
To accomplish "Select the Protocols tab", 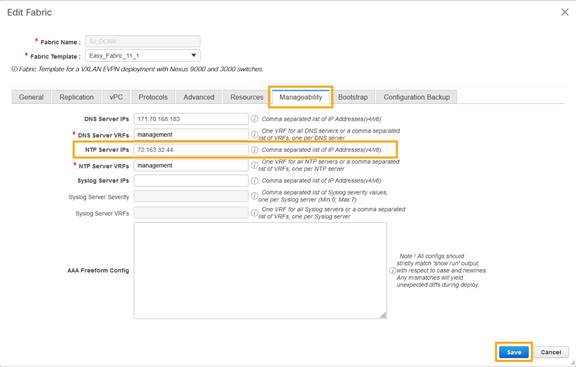I will pyautogui.click(x=153, y=97).
